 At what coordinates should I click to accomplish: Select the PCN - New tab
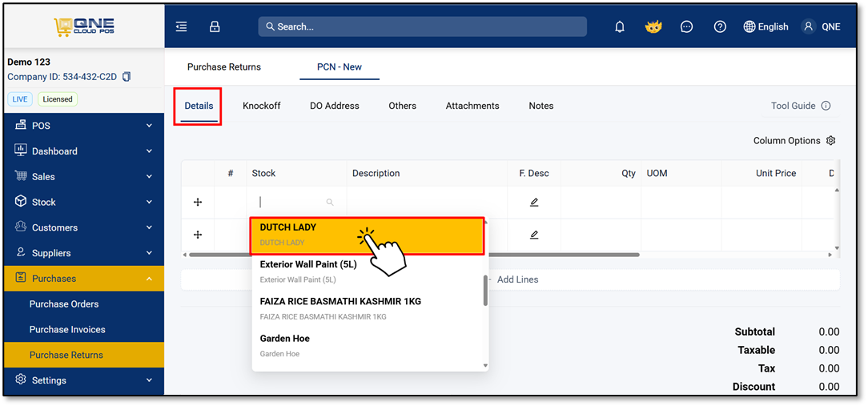340,67
